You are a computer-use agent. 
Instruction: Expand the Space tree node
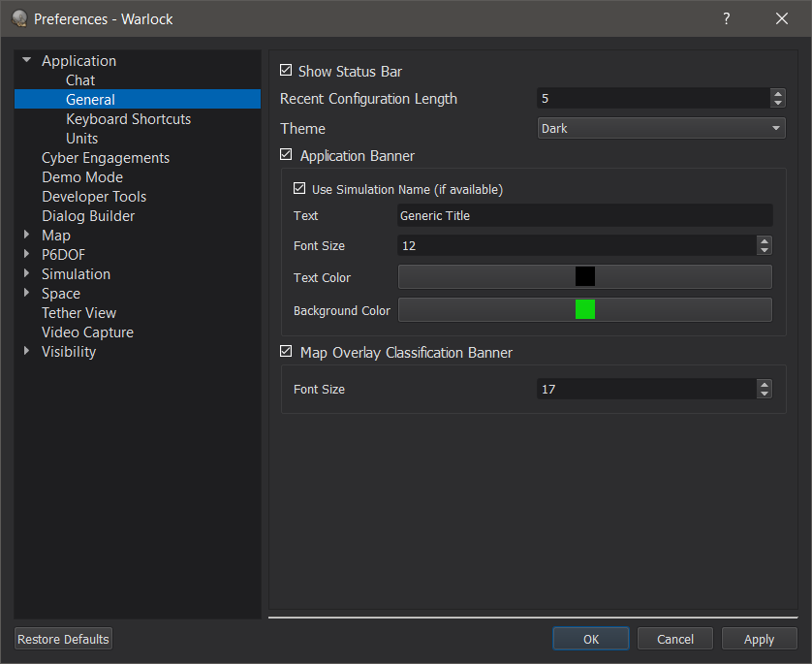click(27, 293)
